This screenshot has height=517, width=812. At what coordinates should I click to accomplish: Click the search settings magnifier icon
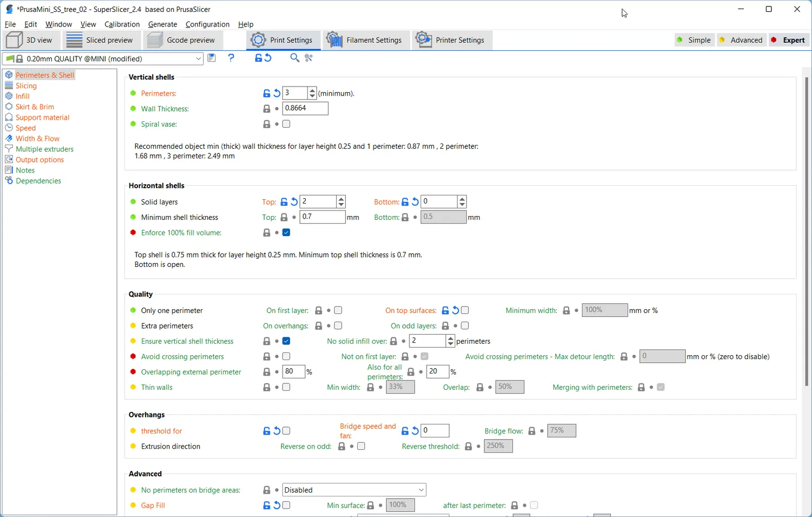[294, 58]
